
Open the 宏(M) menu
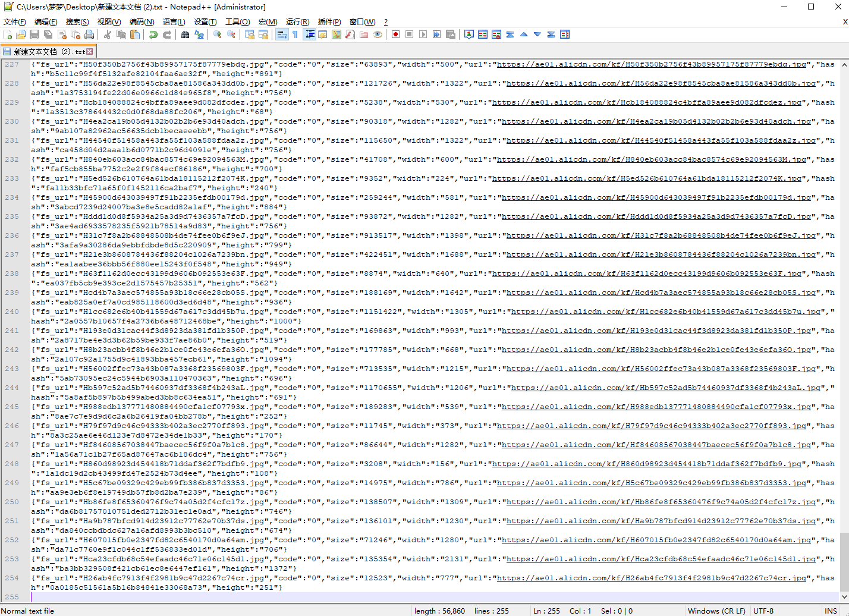268,22
